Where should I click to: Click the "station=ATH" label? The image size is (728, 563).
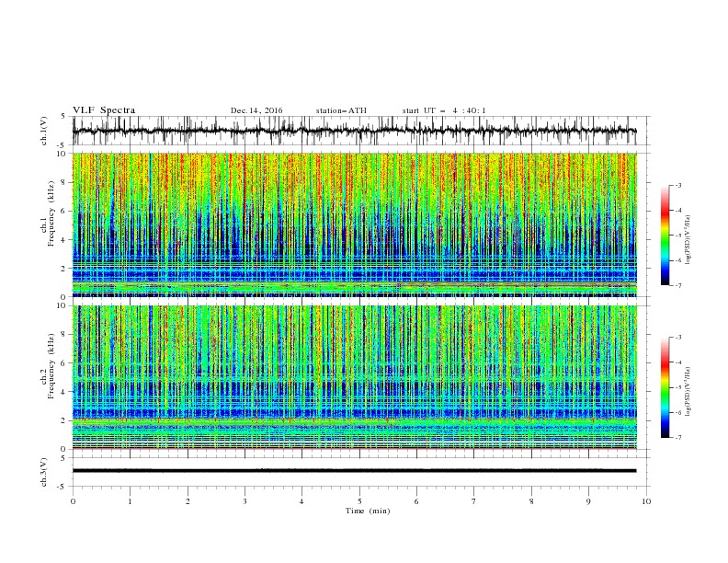point(341,110)
